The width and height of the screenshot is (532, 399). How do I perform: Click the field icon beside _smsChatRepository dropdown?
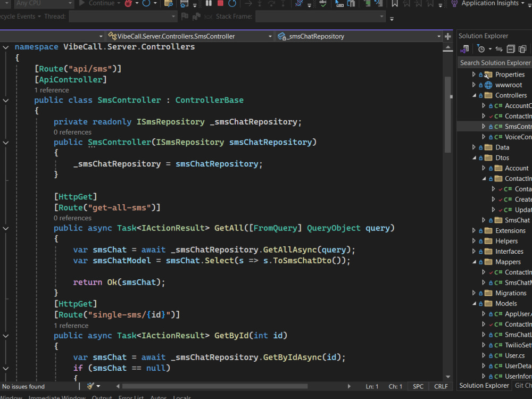[x=281, y=36]
